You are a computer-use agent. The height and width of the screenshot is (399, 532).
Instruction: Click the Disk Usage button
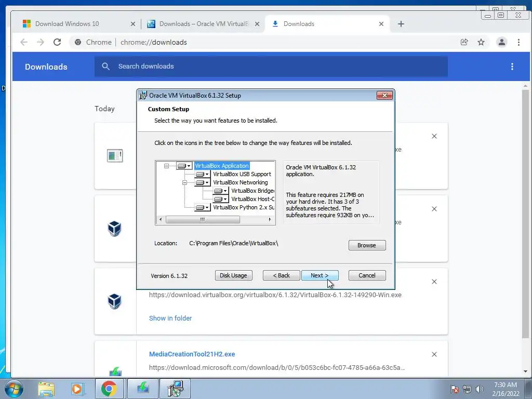233,275
